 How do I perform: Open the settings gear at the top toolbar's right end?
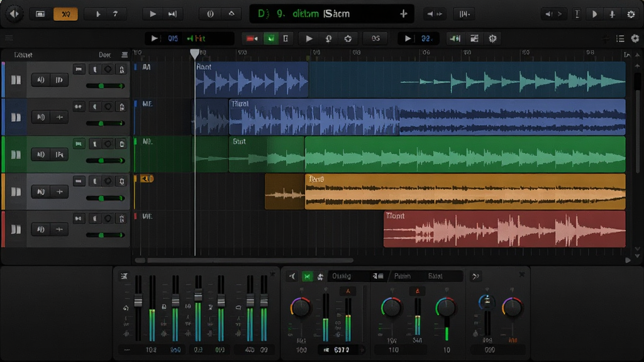(631, 14)
